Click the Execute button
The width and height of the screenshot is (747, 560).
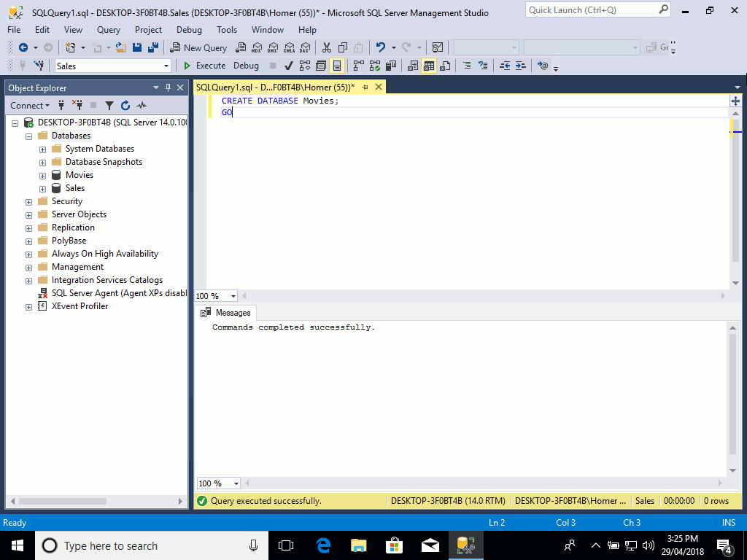(x=204, y=66)
